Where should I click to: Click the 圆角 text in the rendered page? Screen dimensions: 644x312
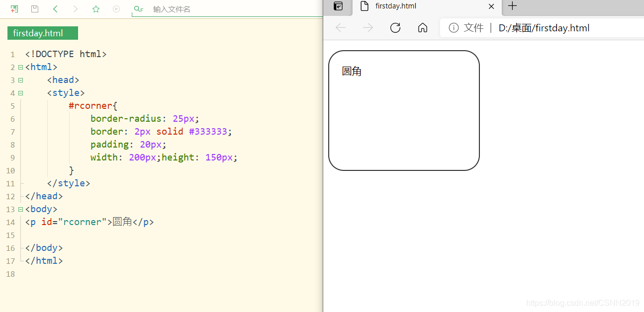352,71
